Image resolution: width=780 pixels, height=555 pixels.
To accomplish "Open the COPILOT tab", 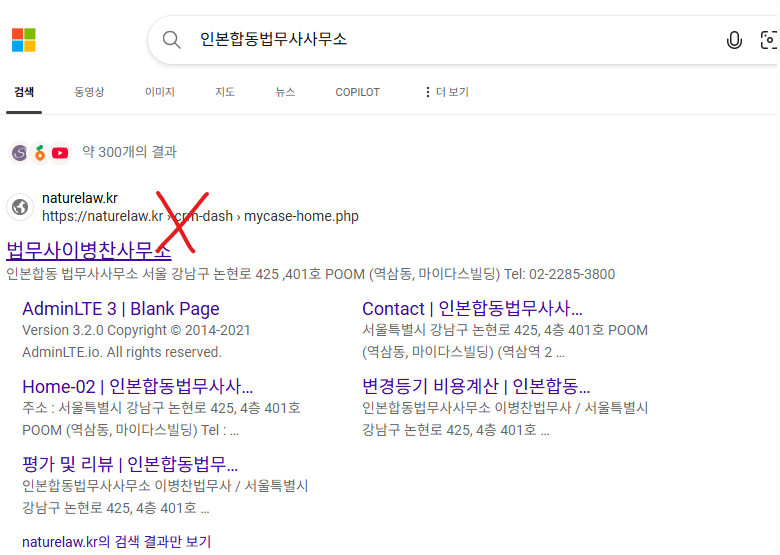I will (357, 92).
